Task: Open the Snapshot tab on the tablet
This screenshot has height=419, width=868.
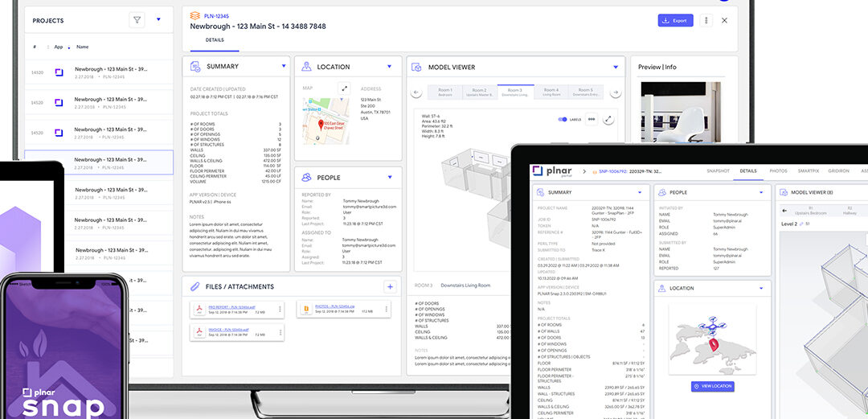Action: 718,170
